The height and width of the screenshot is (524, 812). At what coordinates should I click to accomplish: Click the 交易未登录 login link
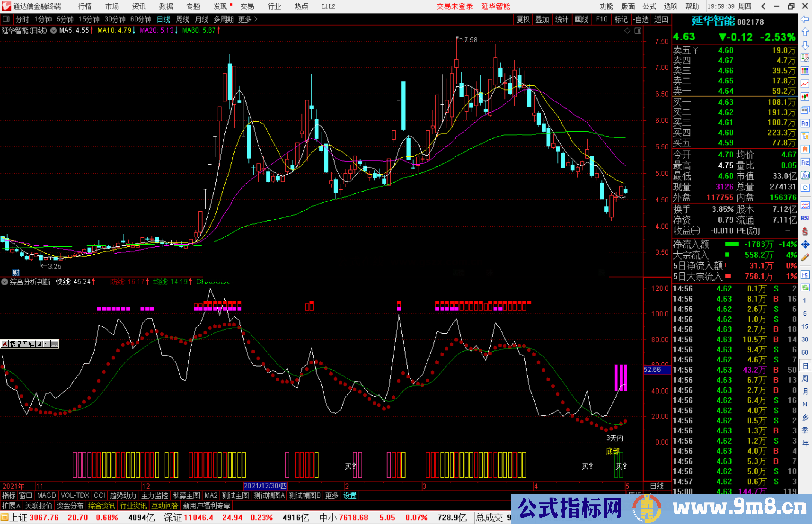454,6
